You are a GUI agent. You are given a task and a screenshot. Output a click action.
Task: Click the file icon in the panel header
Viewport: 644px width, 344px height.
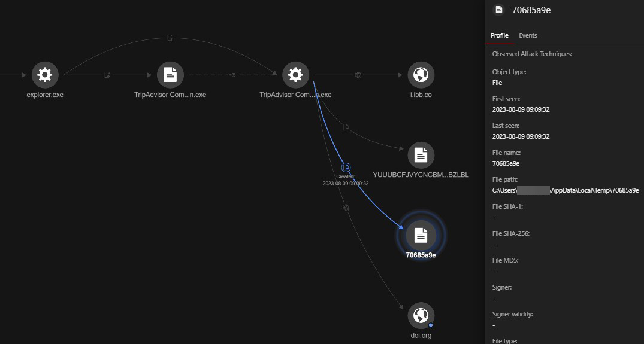click(x=497, y=10)
